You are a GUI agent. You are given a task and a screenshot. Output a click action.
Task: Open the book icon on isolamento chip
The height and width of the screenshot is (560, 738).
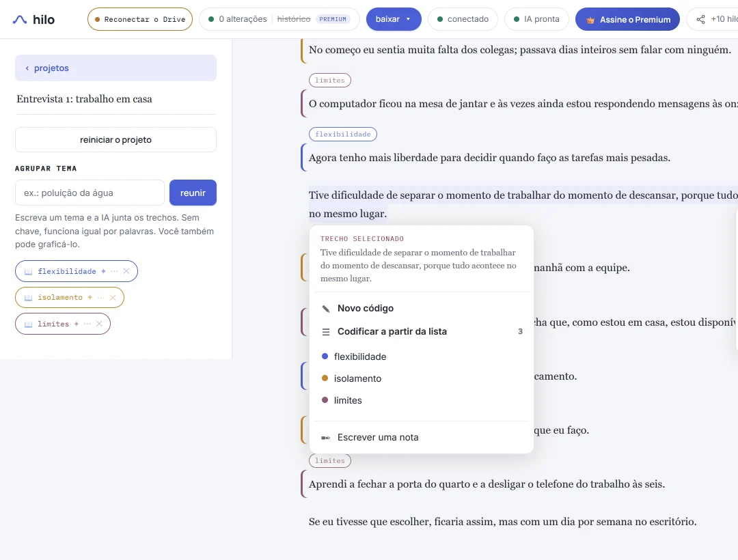pyautogui.click(x=28, y=298)
